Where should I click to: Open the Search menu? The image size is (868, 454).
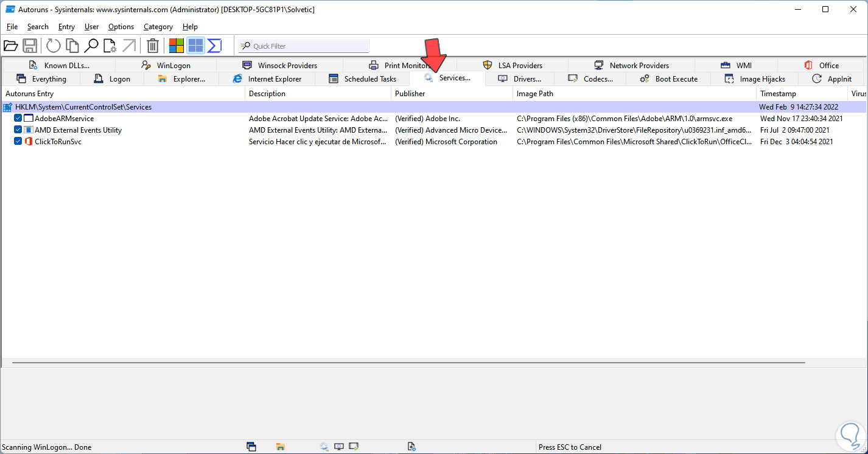click(38, 27)
